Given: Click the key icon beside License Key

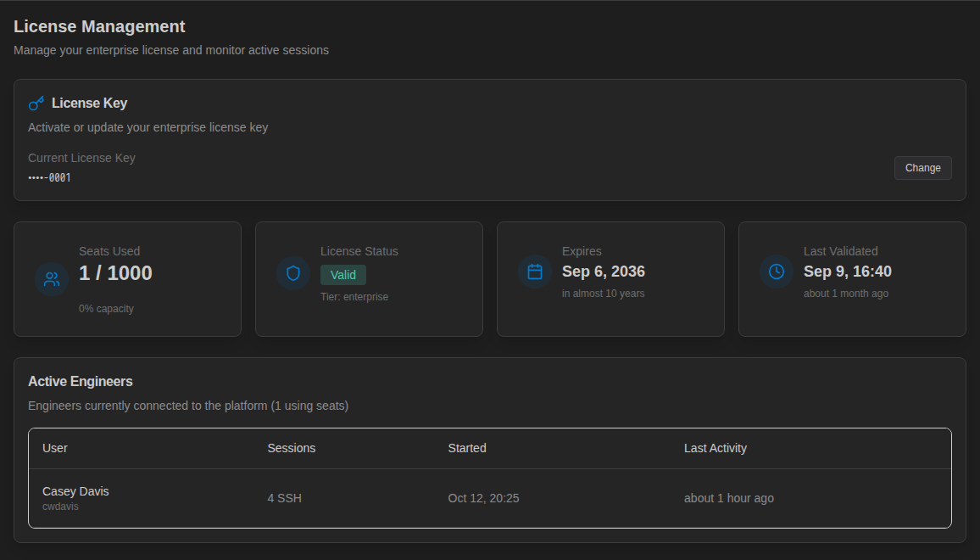Looking at the screenshot, I should tap(36, 104).
